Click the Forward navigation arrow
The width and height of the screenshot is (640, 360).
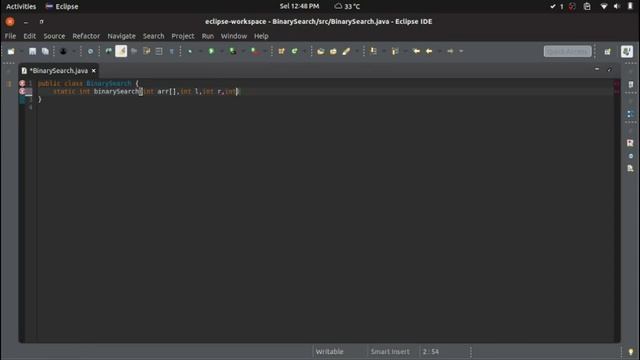click(x=450, y=51)
